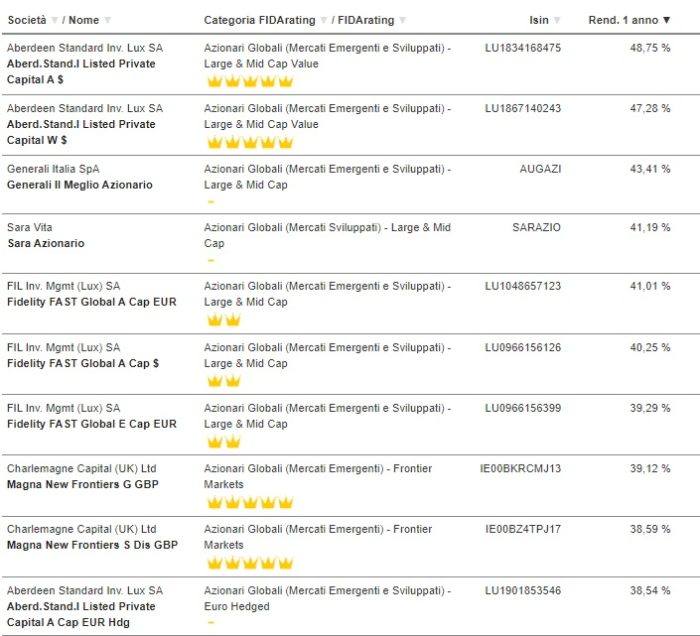Click the 48,75 % return value

point(650,48)
